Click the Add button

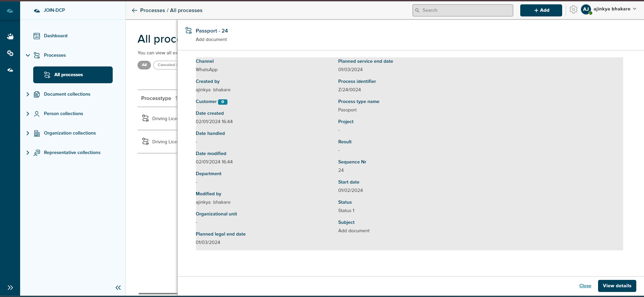pyautogui.click(x=541, y=10)
